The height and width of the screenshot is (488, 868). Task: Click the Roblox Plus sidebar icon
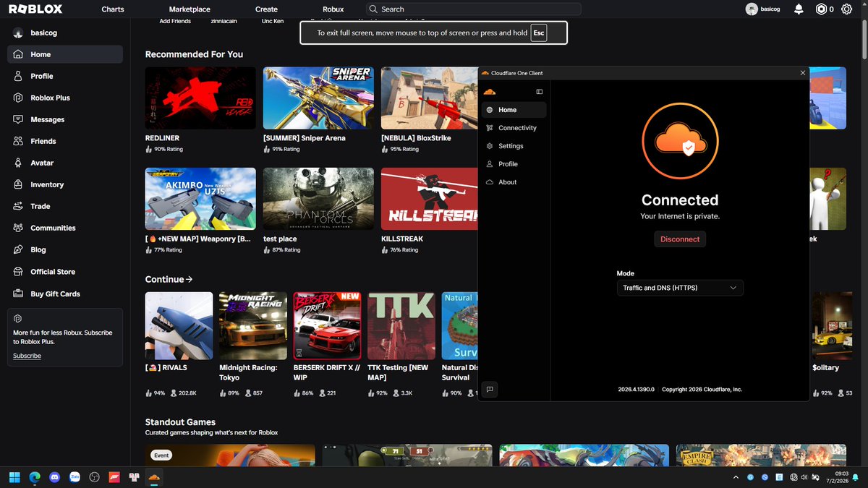coord(18,98)
